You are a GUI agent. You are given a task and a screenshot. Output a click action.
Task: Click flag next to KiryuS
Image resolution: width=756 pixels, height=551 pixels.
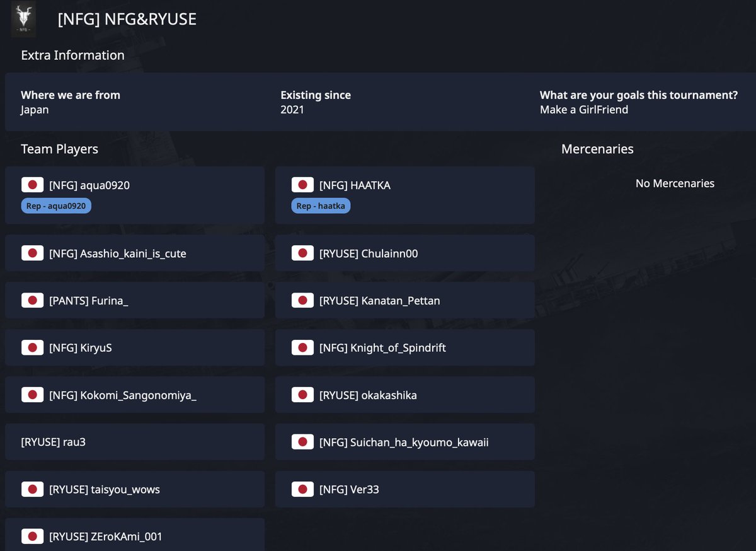coord(32,347)
